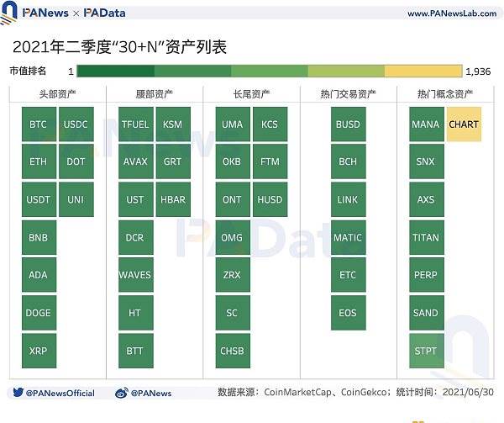Select the OMG tile
The image size is (504, 423).
point(233,237)
